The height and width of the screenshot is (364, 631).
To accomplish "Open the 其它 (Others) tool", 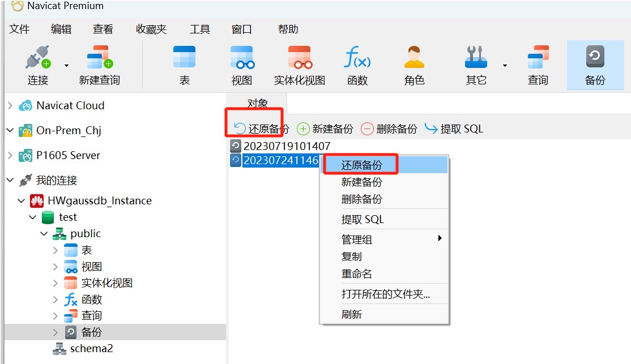I will click(475, 64).
